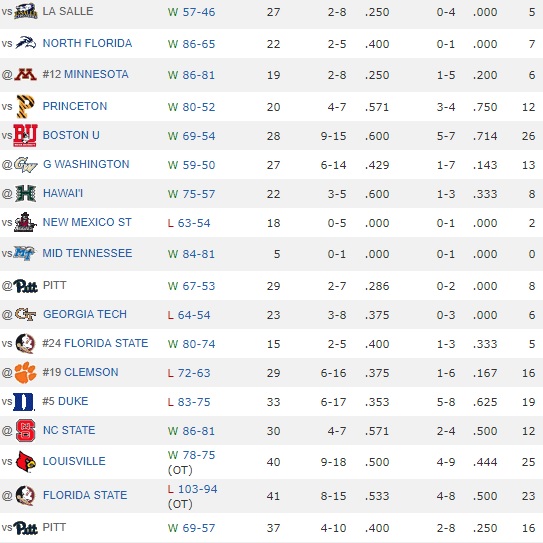Click the Hawai'i green H logo
Image resolution: width=543 pixels, height=543 pixels.
coord(26,194)
